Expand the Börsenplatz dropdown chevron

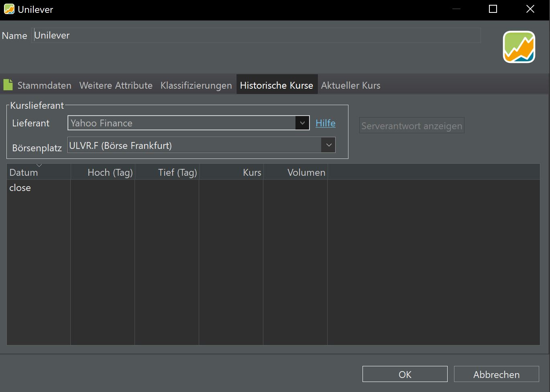[x=328, y=145]
